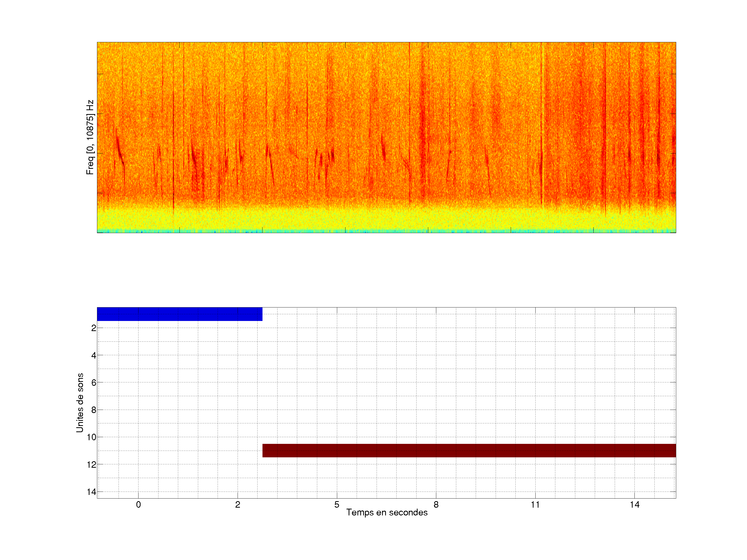Select x-axis tick label 5
The image size is (747, 560).
tap(337, 505)
